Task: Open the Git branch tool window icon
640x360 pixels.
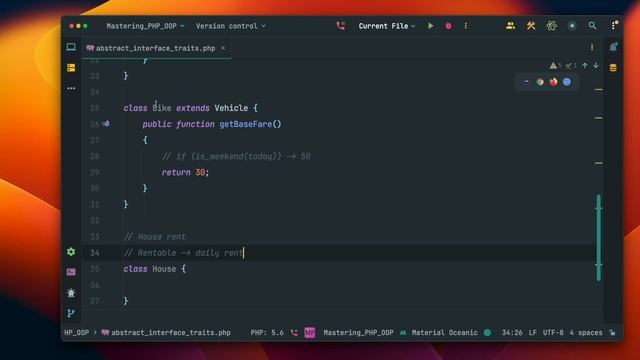Action: point(71,313)
